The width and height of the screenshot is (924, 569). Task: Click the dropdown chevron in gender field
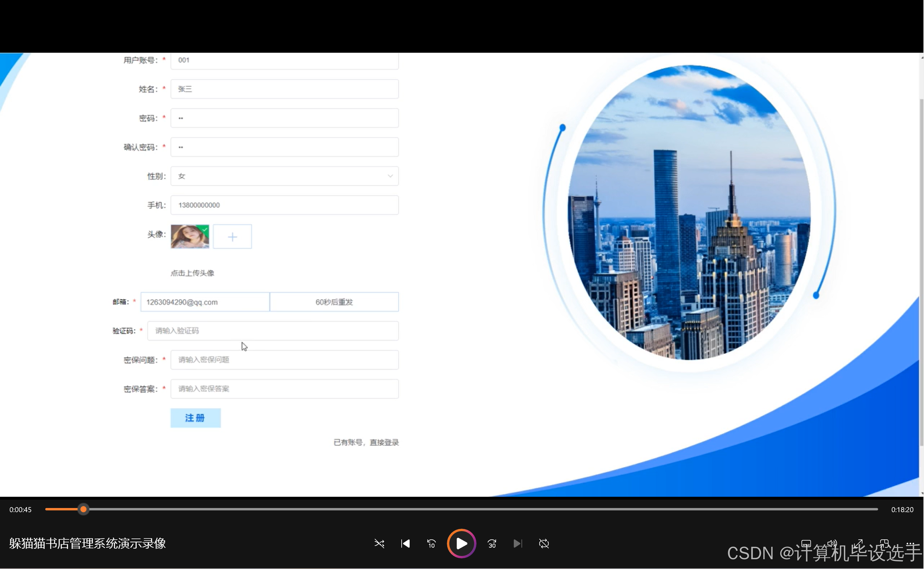(x=390, y=176)
